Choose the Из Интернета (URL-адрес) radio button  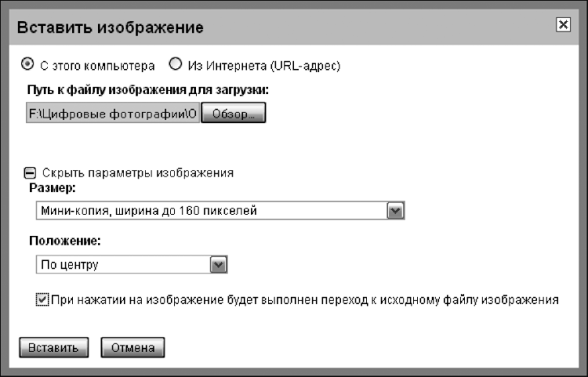176,63
